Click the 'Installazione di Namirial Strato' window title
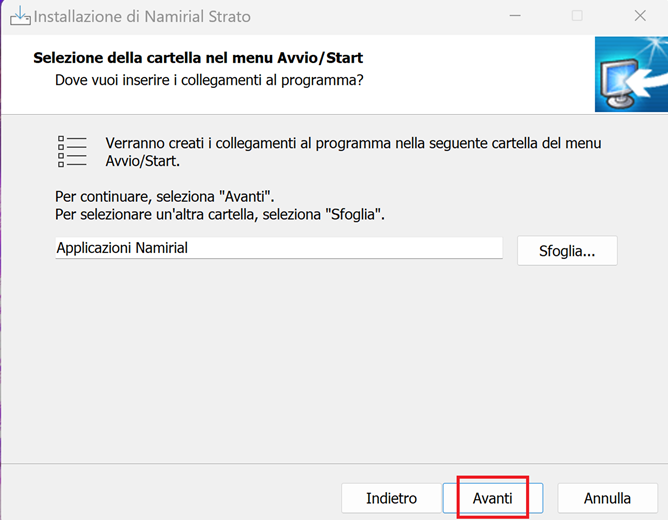 click(143, 17)
